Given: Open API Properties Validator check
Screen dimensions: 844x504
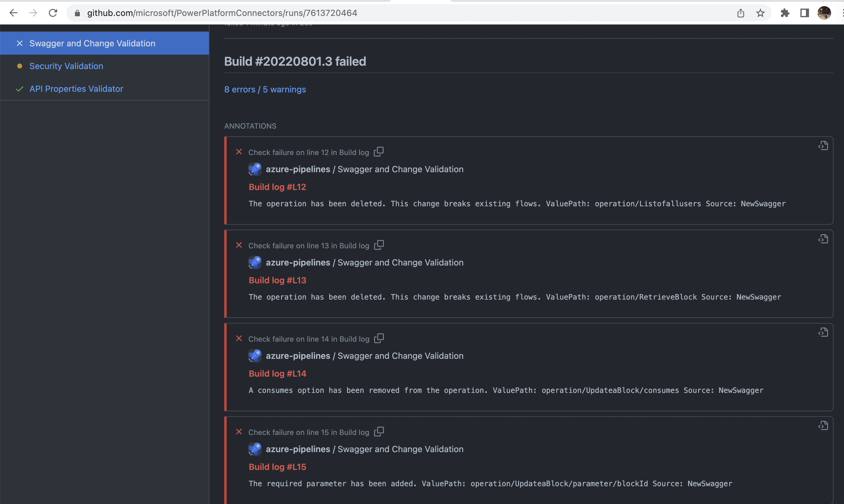Looking at the screenshot, I should point(76,89).
